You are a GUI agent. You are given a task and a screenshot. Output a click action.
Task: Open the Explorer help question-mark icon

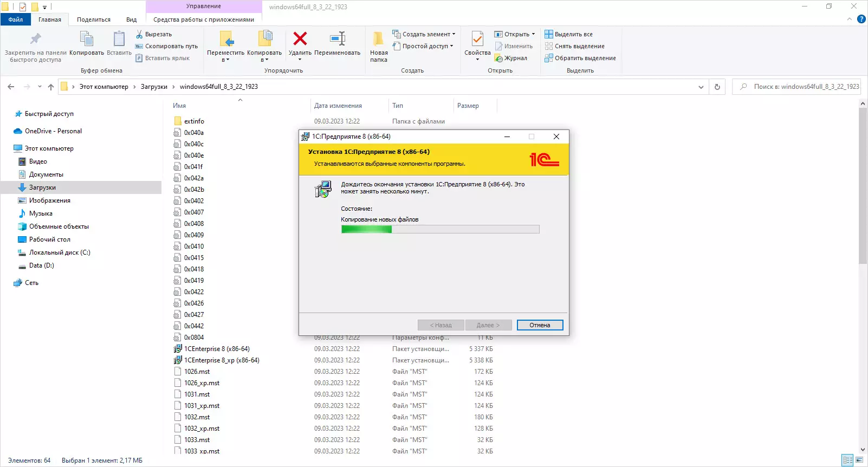861,20
